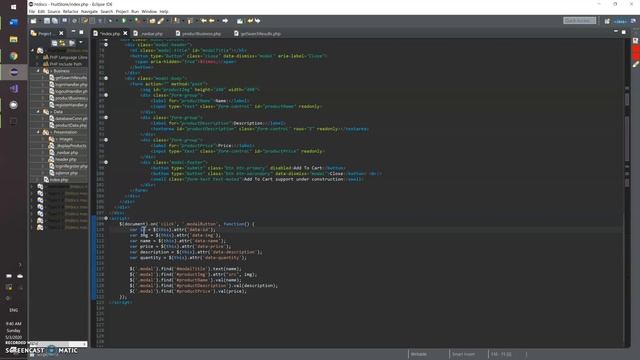Switch to the getSearchResults.php editor tab
Screen dimensions: 640x360
(260, 34)
